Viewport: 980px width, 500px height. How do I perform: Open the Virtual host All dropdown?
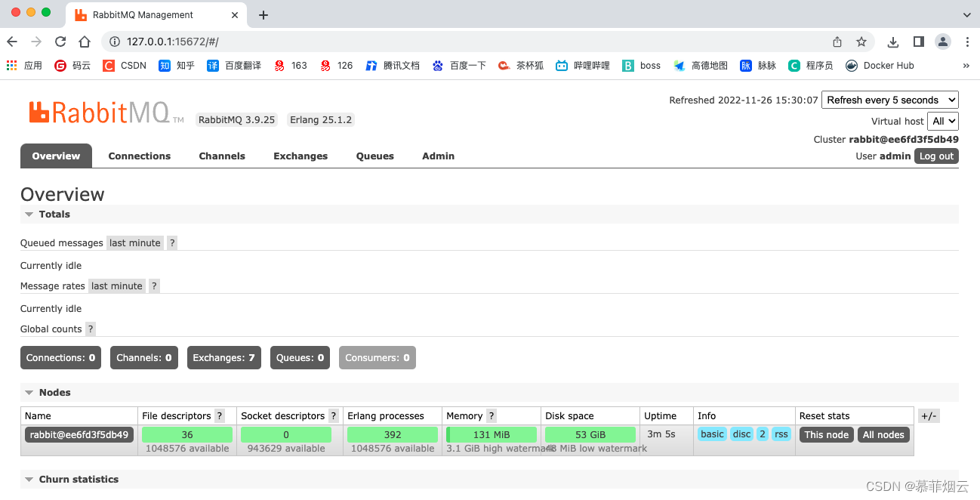coord(943,121)
